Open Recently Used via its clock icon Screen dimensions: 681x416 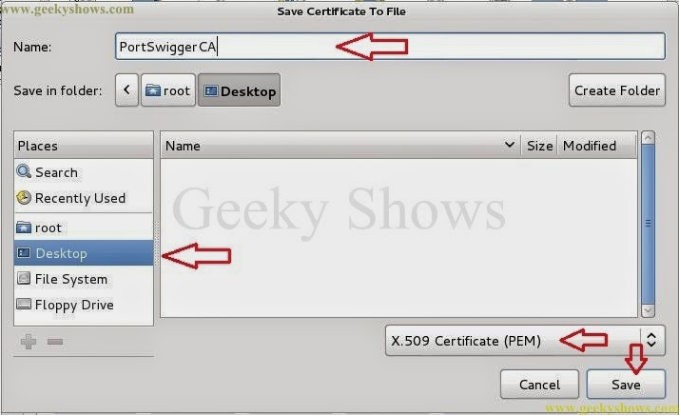pyautogui.click(x=24, y=198)
